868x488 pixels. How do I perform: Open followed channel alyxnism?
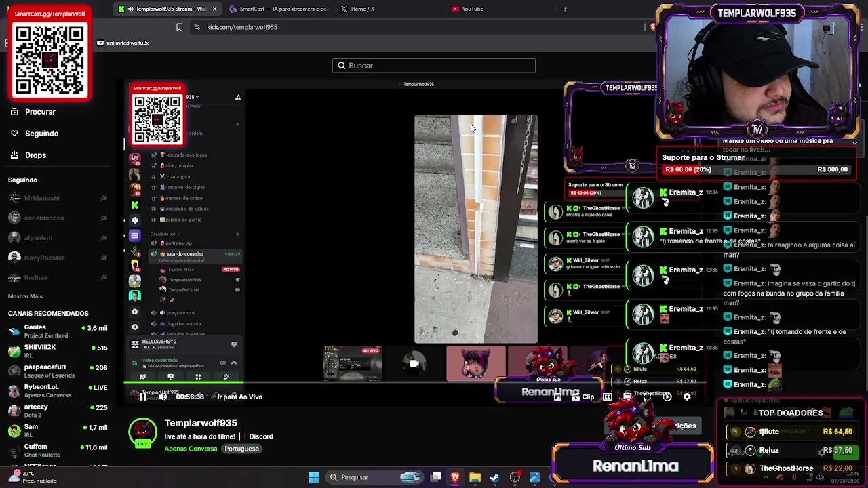tap(58, 238)
